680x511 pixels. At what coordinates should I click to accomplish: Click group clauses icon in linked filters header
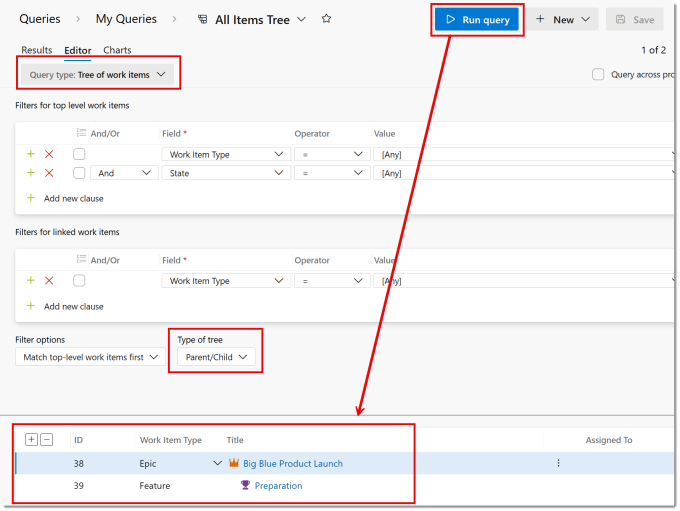[81, 259]
